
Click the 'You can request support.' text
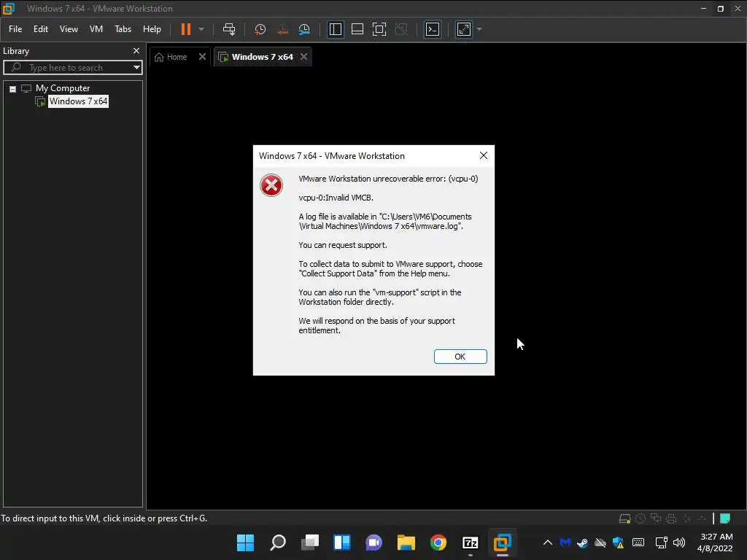[x=343, y=245]
